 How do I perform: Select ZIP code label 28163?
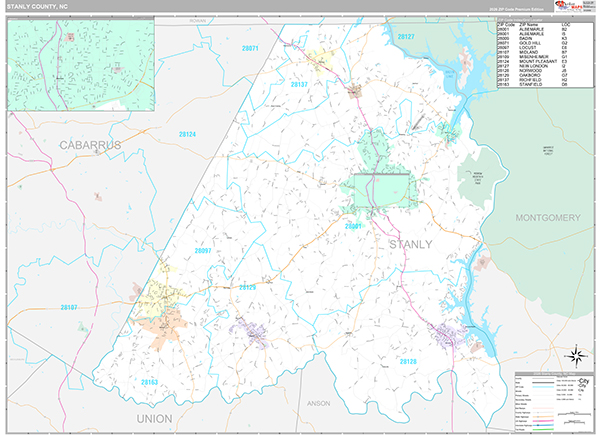pyautogui.click(x=149, y=382)
